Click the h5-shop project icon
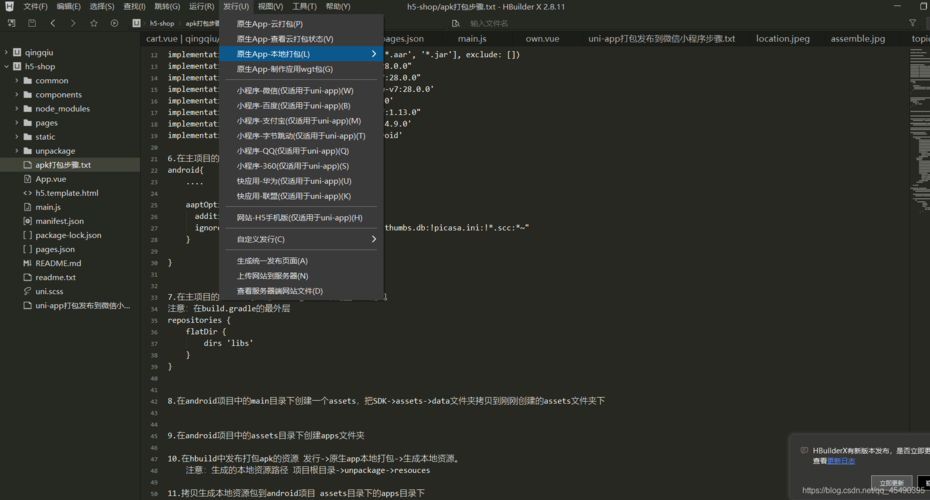The height and width of the screenshot is (500, 930). [17, 66]
